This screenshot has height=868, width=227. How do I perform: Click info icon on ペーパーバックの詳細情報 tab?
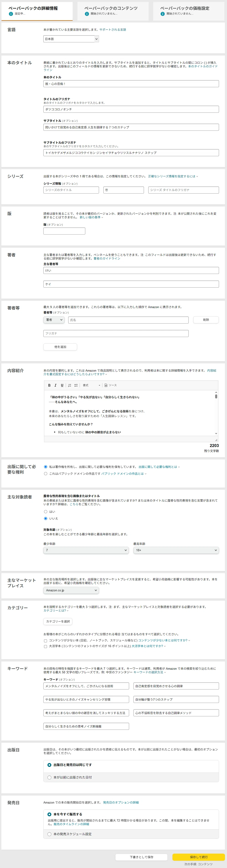coord(11,14)
